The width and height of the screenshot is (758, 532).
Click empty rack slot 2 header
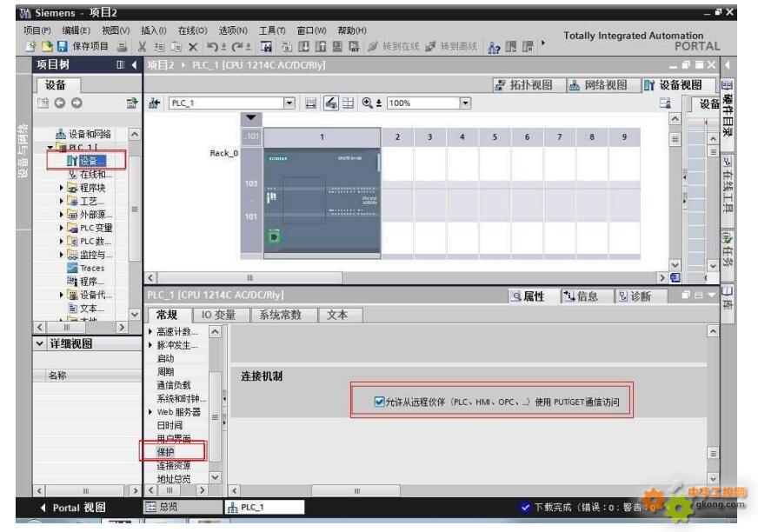[x=397, y=136]
